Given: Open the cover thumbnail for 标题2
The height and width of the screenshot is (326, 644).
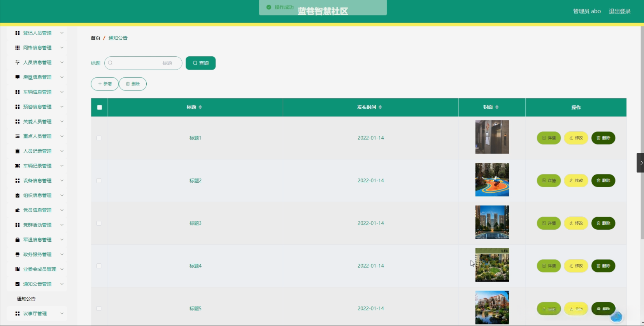Looking at the screenshot, I should coord(492,180).
